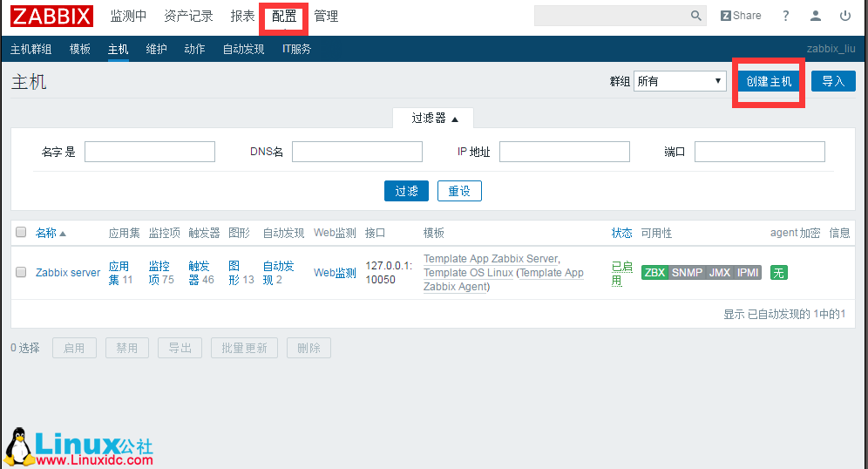Switch to the 主机 submenu

[x=118, y=49]
